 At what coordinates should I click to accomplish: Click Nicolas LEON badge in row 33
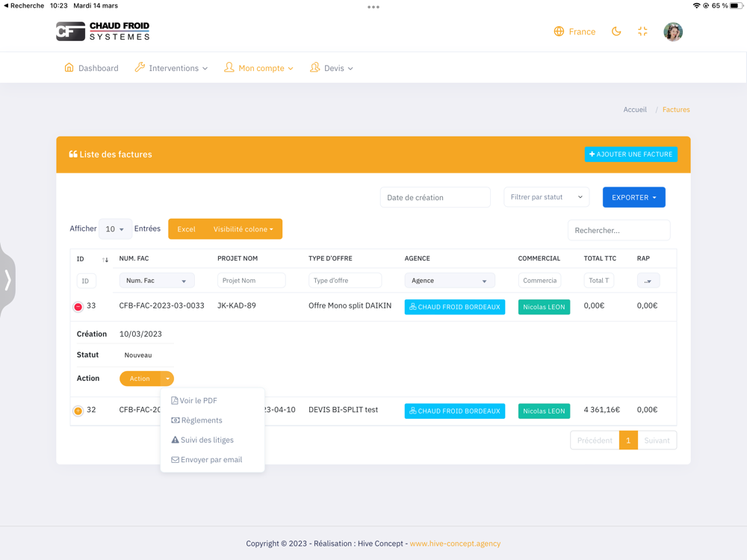pos(544,307)
